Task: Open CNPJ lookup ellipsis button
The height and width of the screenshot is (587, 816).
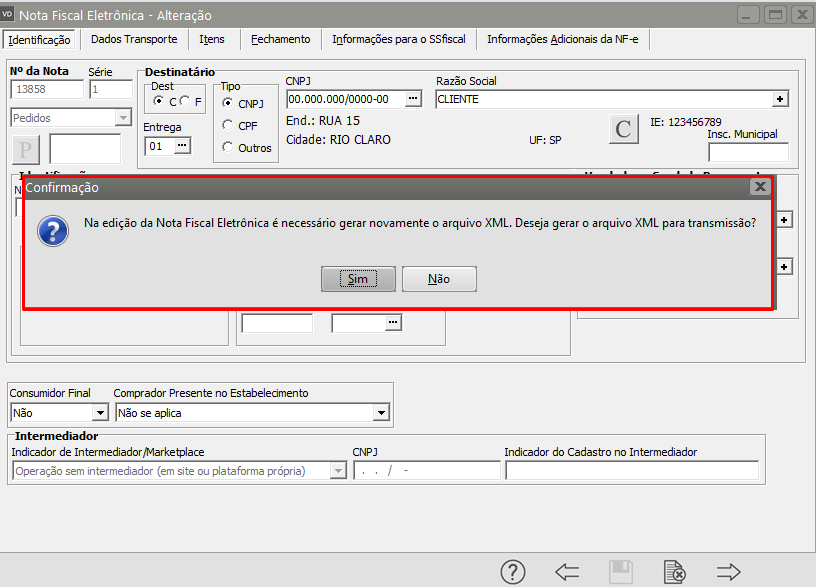Action: (x=413, y=99)
